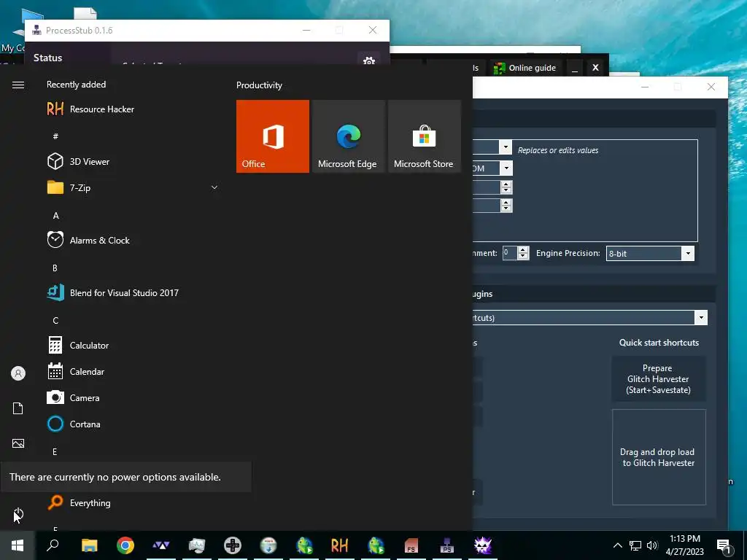Click the E letter header

click(x=55, y=451)
